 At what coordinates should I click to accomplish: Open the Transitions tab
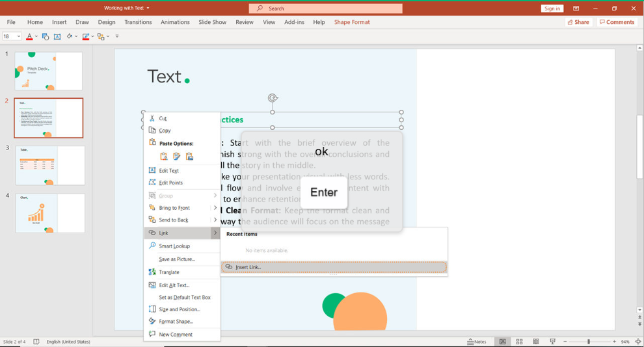click(138, 22)
